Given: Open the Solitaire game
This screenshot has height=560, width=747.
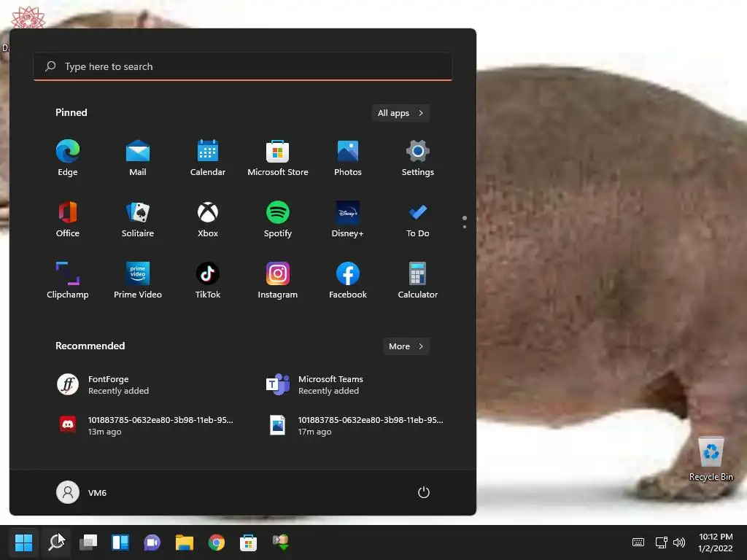Looking at the screenshot, I should 138,219.
